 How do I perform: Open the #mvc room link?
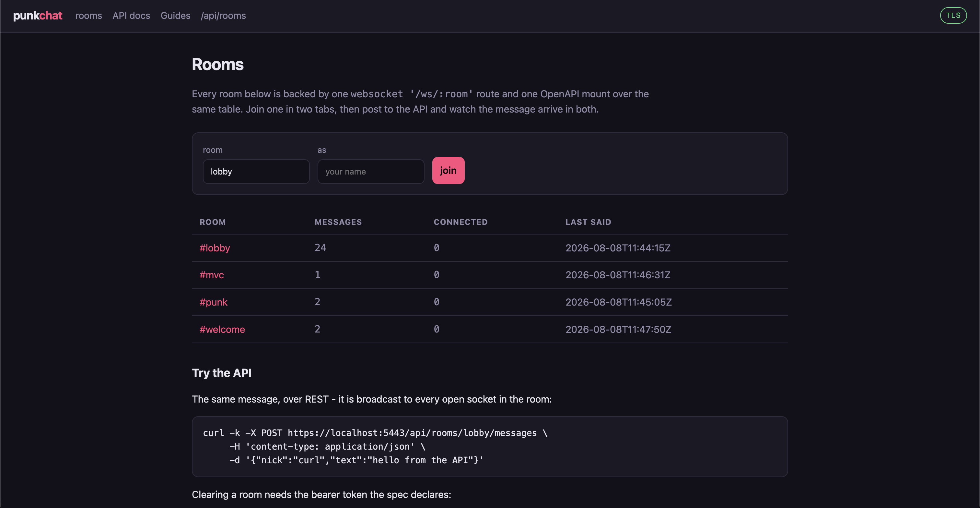212,275
